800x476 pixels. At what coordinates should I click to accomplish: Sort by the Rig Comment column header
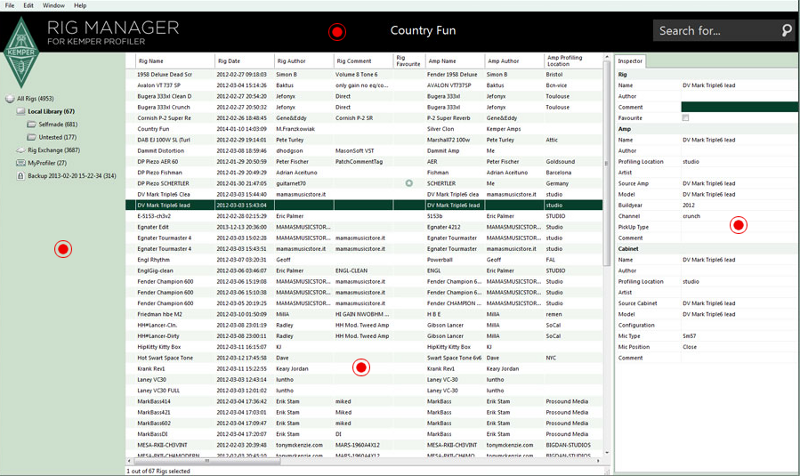point(363,61)
